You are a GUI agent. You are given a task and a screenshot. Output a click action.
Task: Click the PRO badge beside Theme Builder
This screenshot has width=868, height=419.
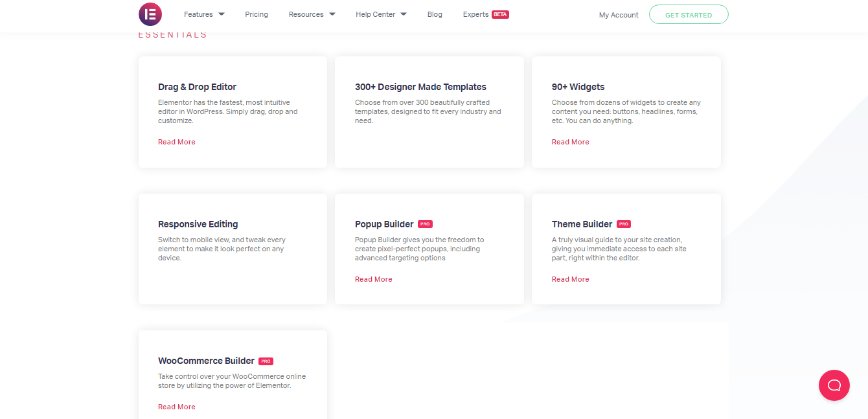click(x=623, y=224)
